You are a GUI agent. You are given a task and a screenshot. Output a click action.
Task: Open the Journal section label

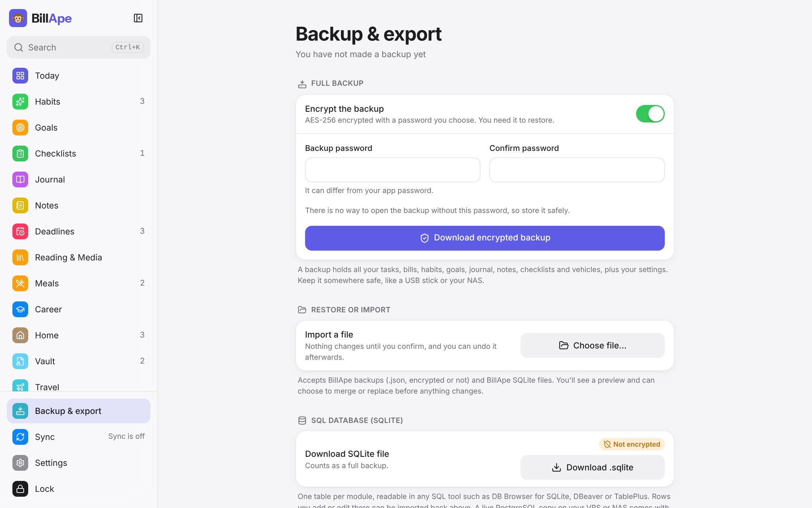(50, 179)
